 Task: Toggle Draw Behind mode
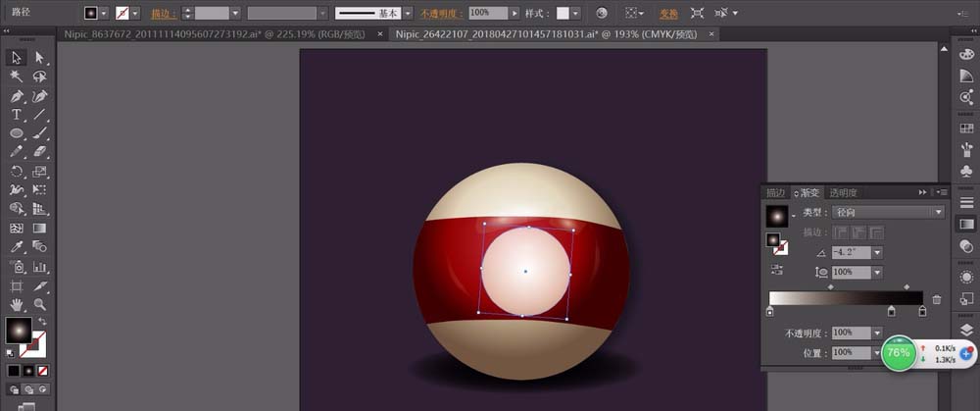click(28, 389)
